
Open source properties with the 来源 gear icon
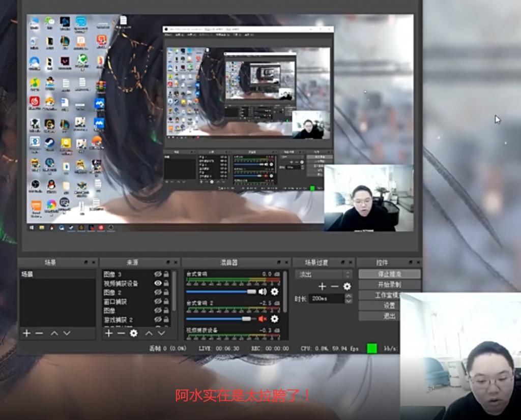(x=134, y=333)
